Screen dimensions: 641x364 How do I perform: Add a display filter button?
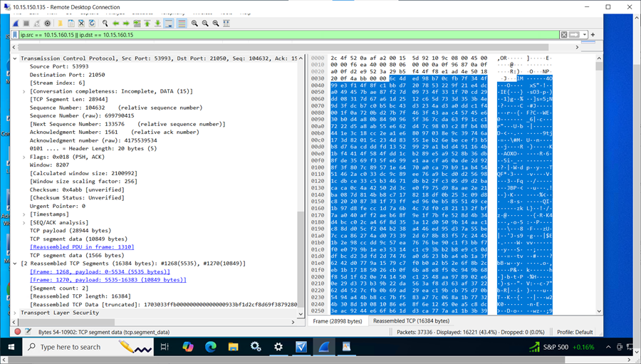tap(593, 35)
